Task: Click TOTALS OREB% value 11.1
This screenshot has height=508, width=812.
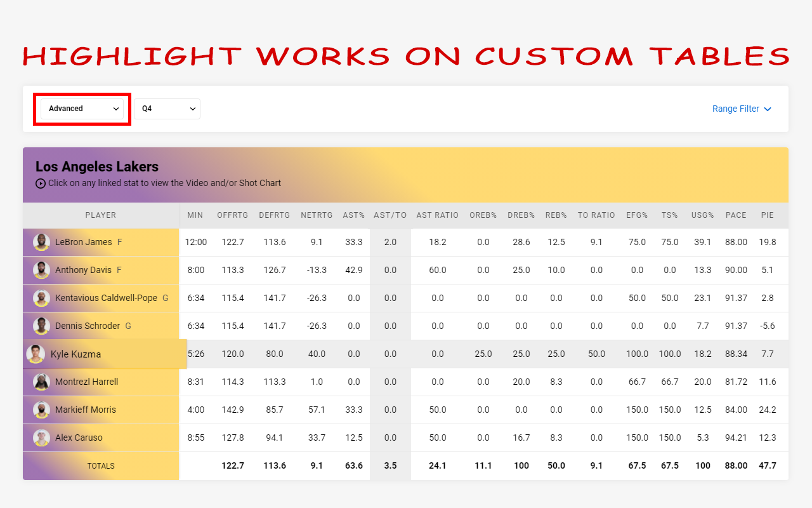Action: (x=483, y=465)
